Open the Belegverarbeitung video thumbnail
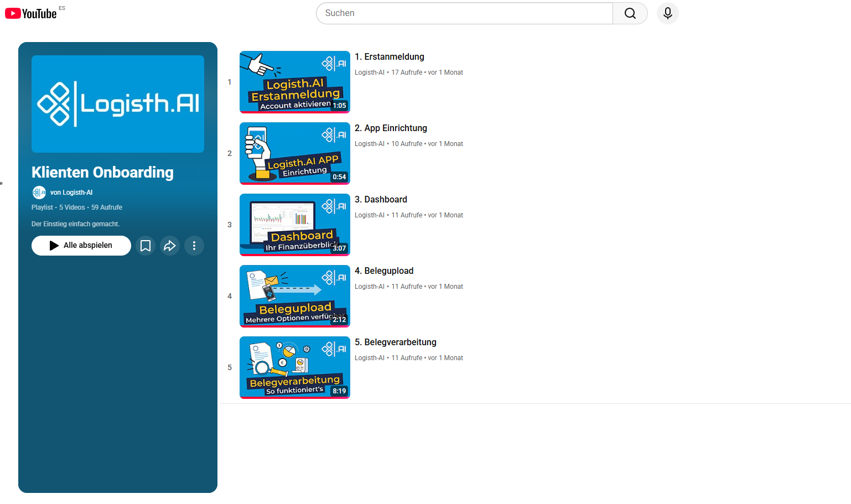Viewport: 851px width, 504px height. (x=294, y=367)
